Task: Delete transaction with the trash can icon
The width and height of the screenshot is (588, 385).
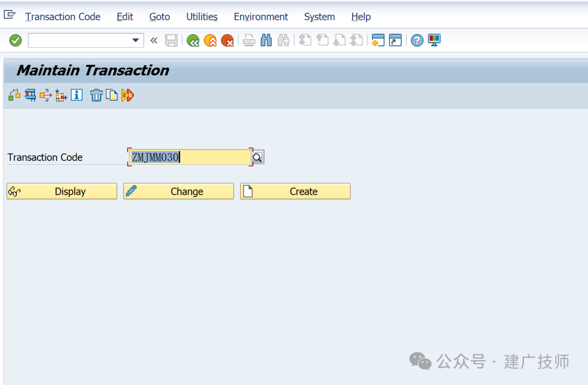Action: [x=96, y=95]
